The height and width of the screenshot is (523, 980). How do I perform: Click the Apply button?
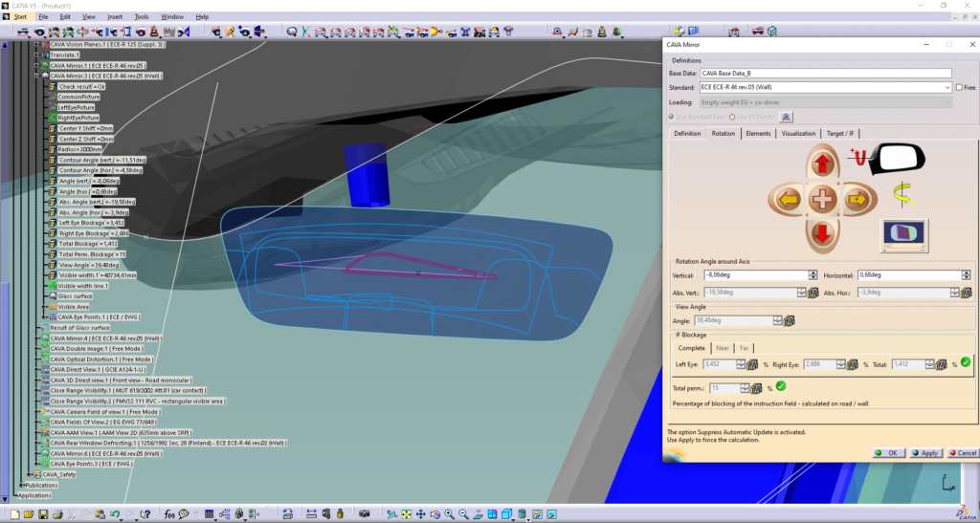tap(925, 453)
